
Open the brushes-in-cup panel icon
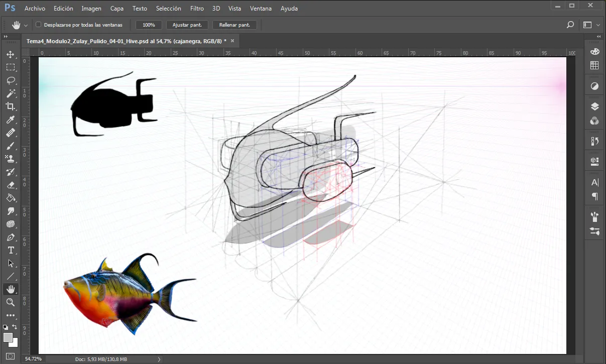594,217
